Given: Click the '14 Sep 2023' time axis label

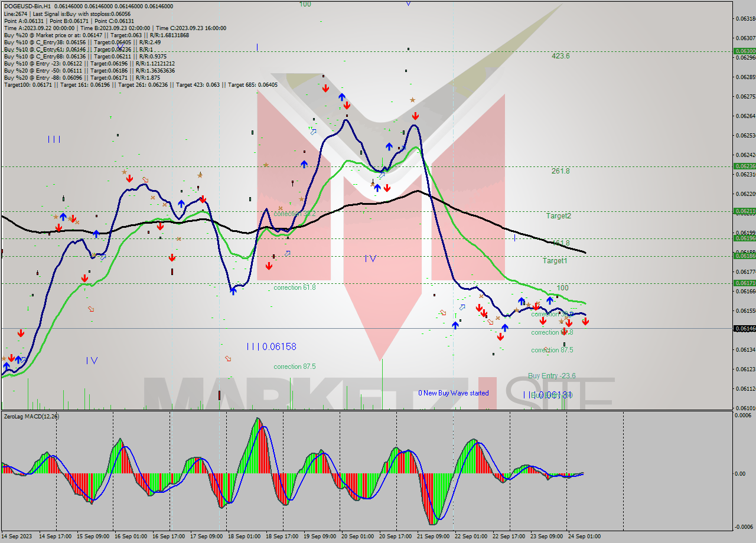Looking at the screenshot, I should click(x=15, y=537).
